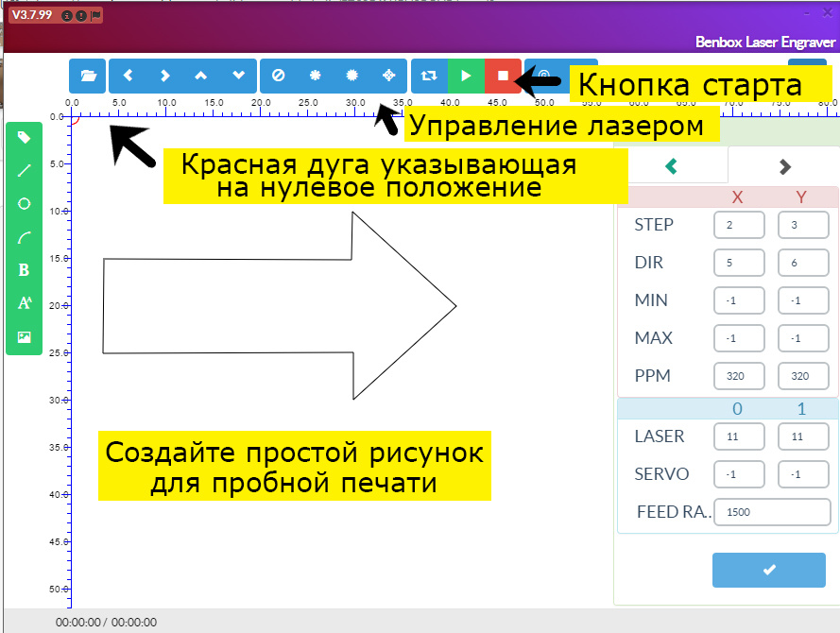
Task: Click the FEED RATE input field
Action: tap(772, 511)
